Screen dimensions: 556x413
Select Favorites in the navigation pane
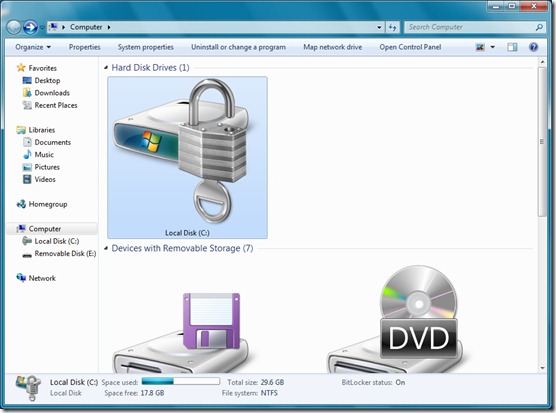tap(43, 68)
